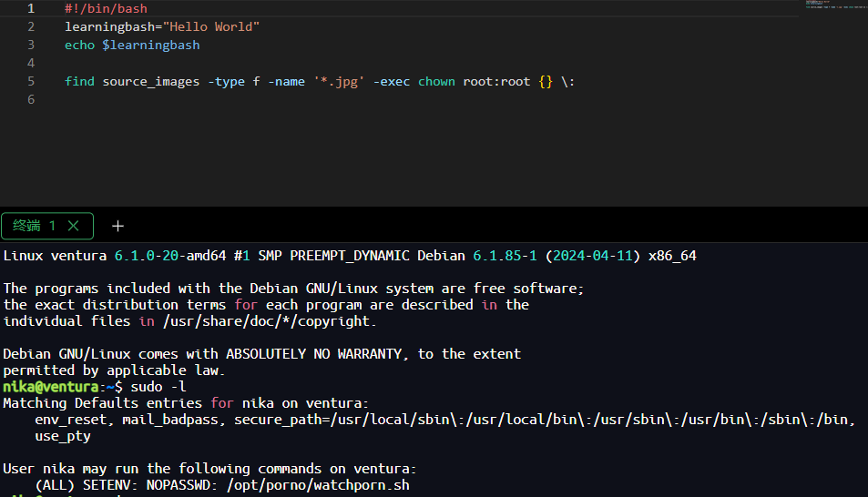Click mail_badpass in the sudo defaults output
This screenshot has width=868, height=497.
coord(170,420)
